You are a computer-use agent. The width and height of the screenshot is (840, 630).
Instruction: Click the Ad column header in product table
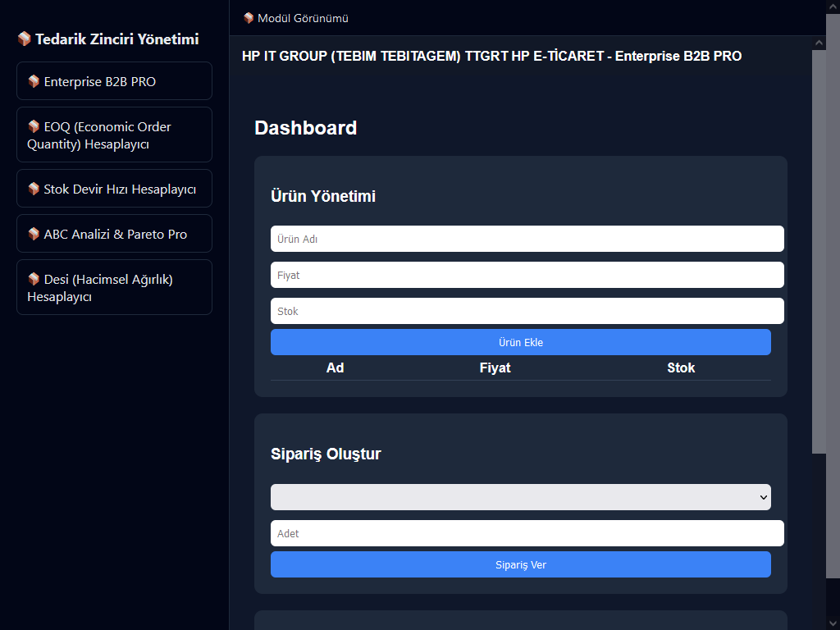pos(335,367)
